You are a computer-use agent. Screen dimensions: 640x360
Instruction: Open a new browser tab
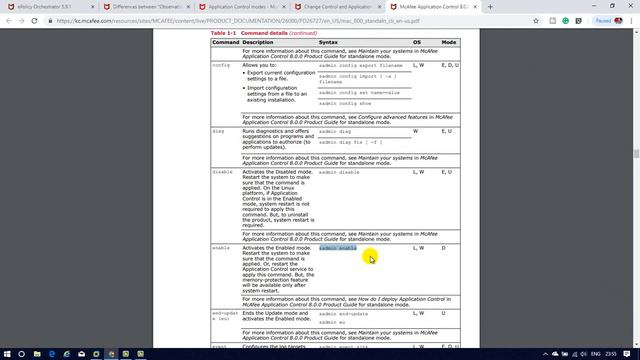click(x=490, y=7)
